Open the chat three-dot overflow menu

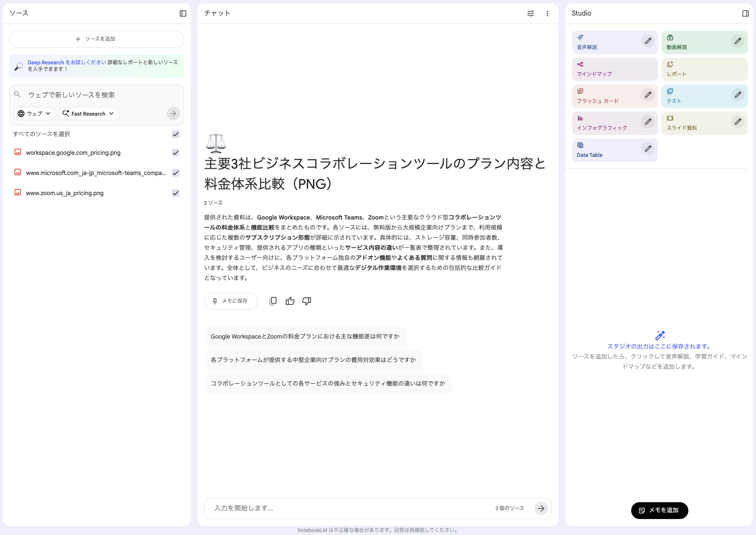tap(548, 13)
